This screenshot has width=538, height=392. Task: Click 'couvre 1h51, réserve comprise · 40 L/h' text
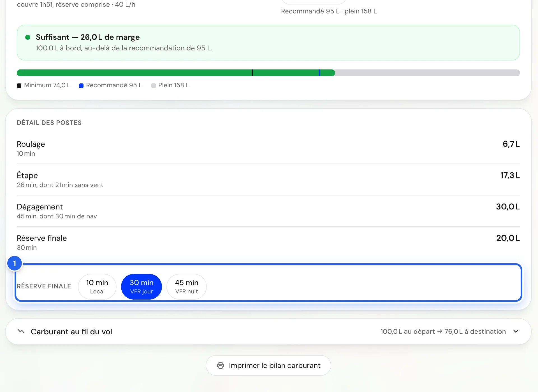[76, 4]
